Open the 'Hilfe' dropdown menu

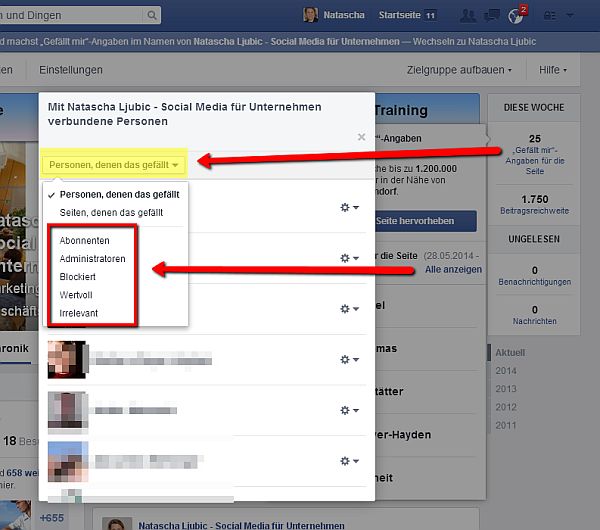point(553,70)
